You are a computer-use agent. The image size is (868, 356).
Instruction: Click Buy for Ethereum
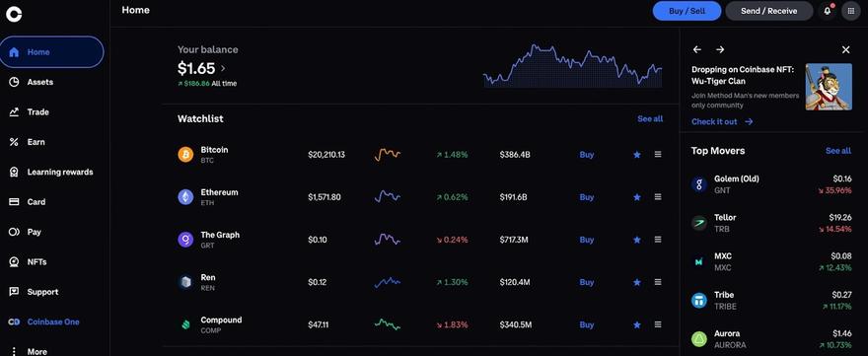click(x=587, y=197)
